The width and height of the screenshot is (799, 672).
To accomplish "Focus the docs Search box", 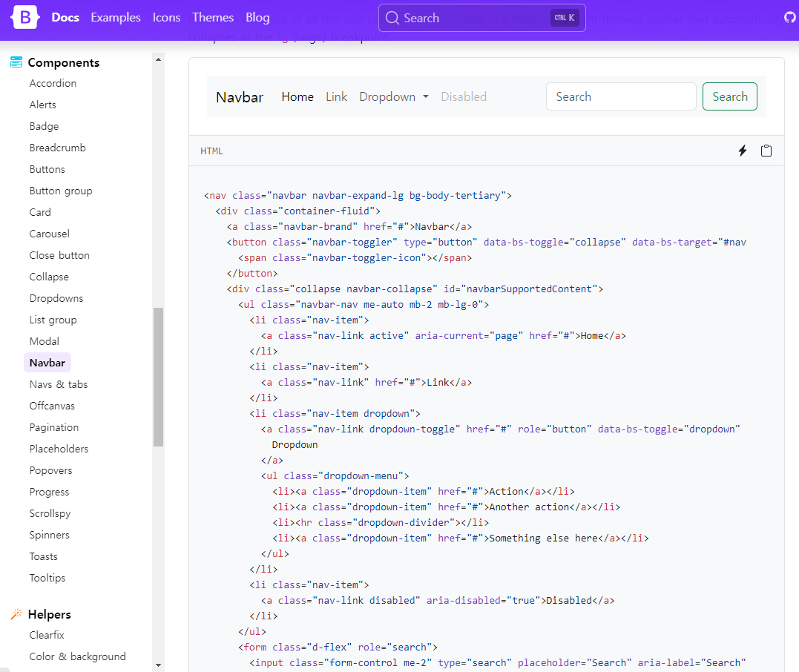I will point(482,18).
